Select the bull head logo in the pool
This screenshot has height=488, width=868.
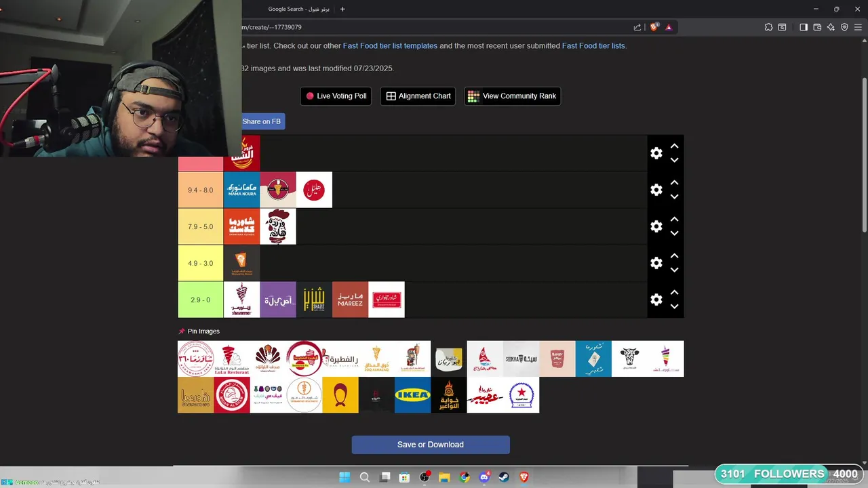coord(629,359)
